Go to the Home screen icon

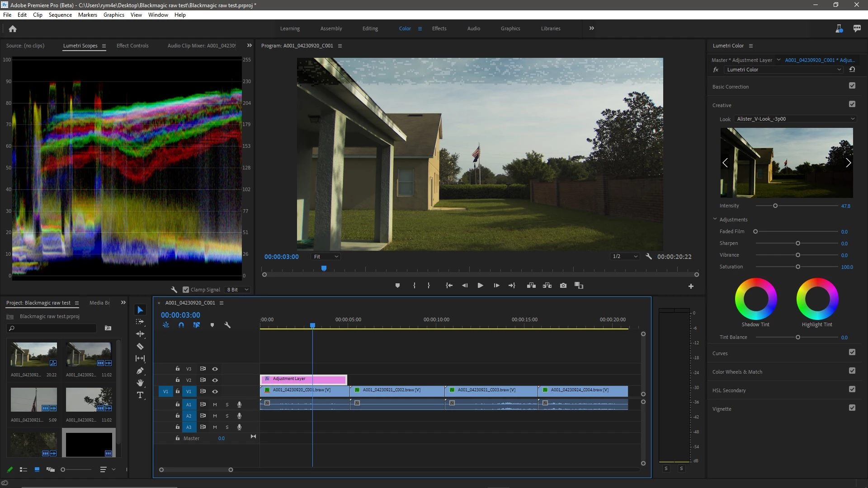13,28
